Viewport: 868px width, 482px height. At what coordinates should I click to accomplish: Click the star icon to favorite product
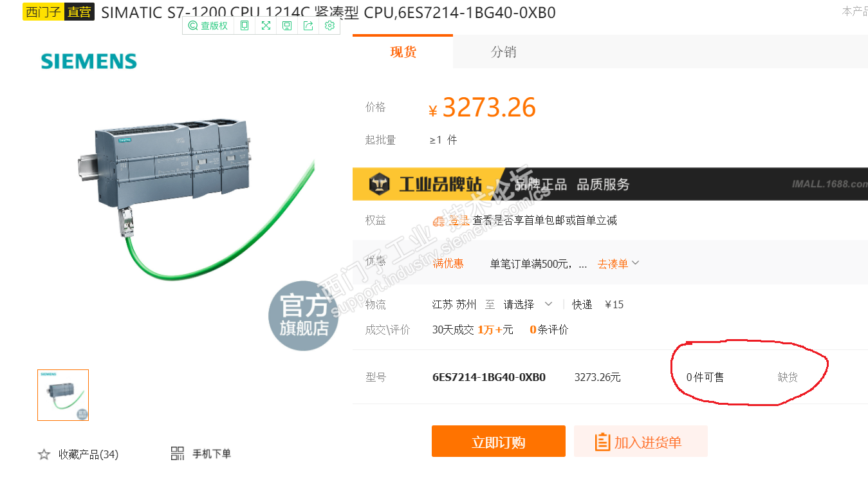click(x=44, y=454)
